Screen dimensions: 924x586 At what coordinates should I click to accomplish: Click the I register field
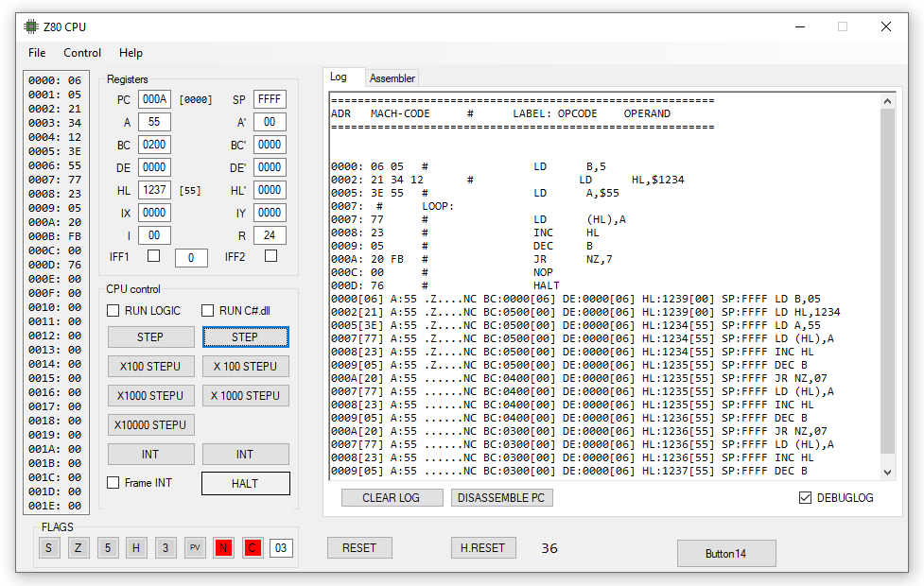[x=154, y=235]
